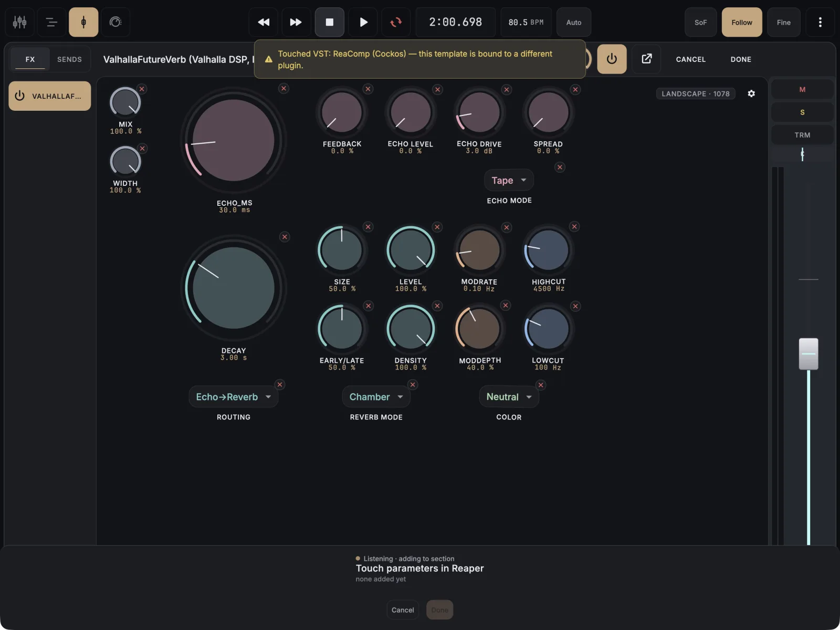Click the large DECAY knob
This screenshot has height=630, width=840.
[x=234, y=288]
